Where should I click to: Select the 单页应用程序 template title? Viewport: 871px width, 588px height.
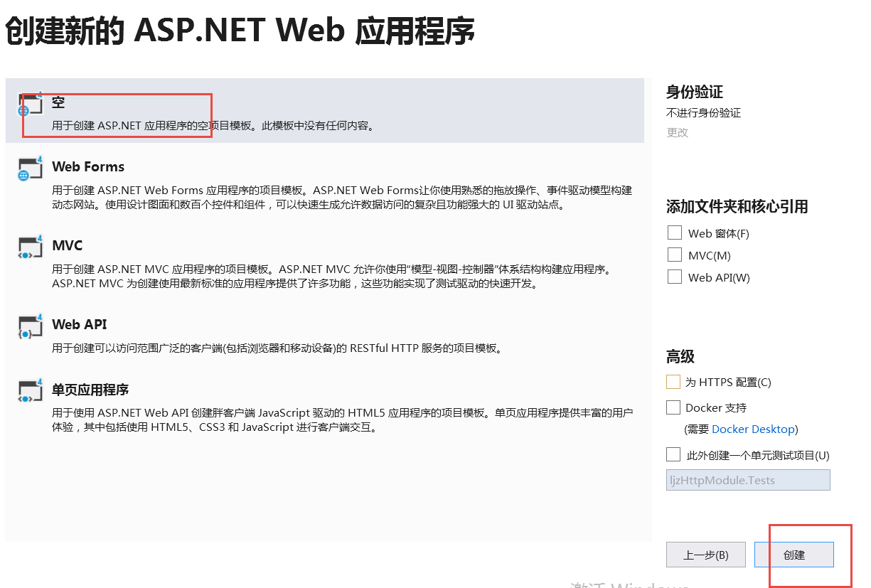90,390
